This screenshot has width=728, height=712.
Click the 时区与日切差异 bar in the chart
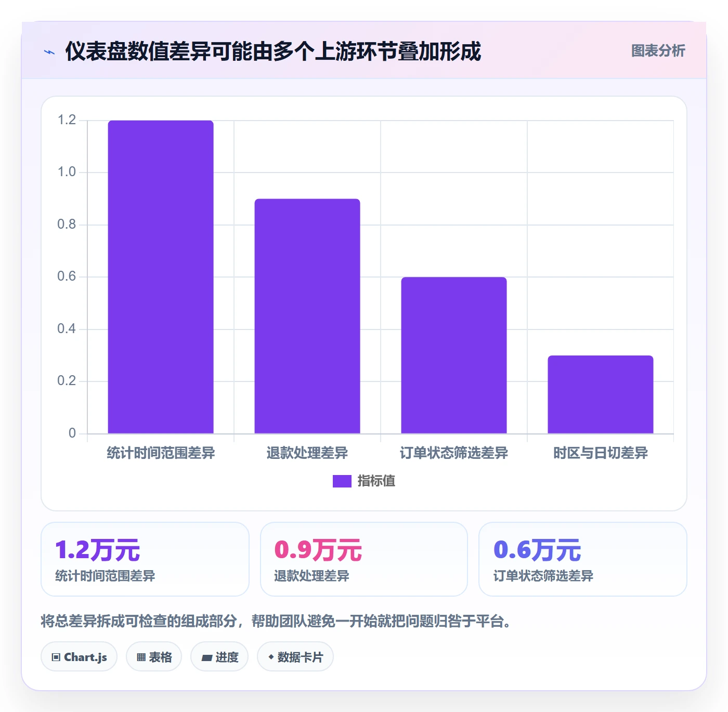pyautogui.click(x=601, y=394)
